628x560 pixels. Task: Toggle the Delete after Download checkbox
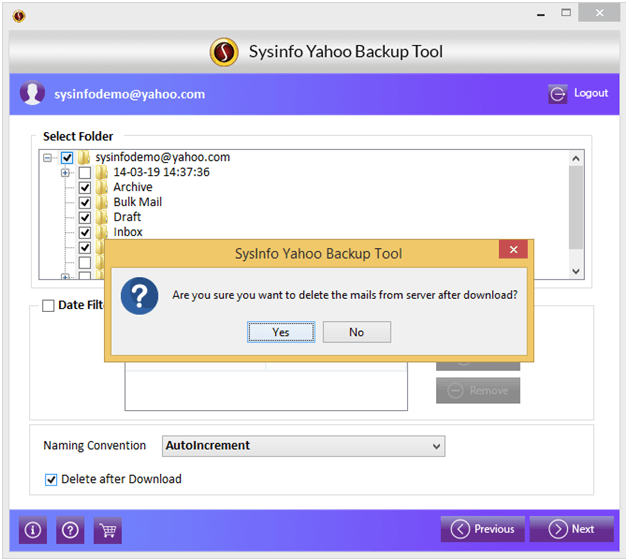51,479
